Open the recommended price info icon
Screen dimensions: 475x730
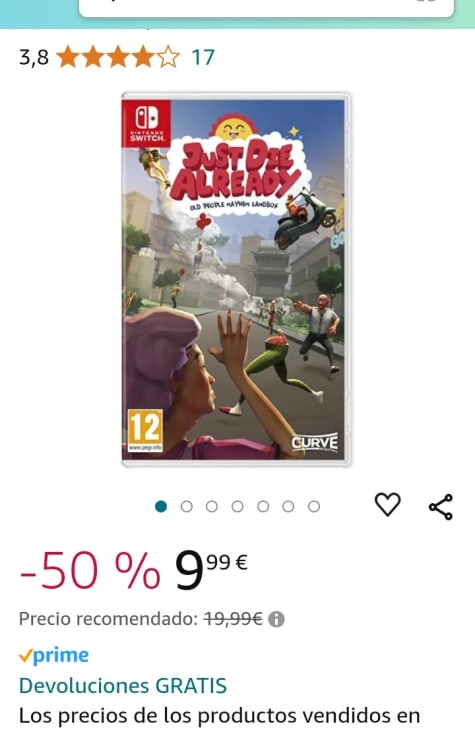(276, 620)
